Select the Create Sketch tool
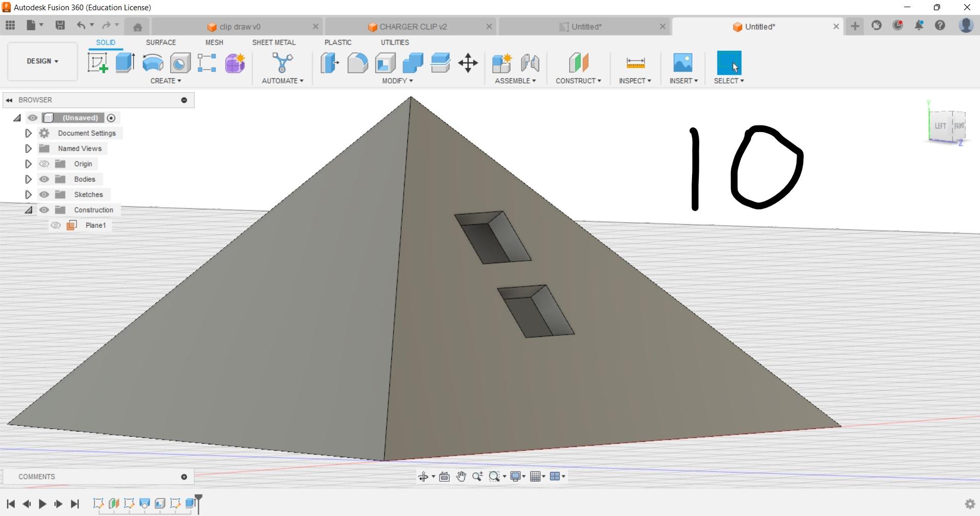 click(97, 63)
